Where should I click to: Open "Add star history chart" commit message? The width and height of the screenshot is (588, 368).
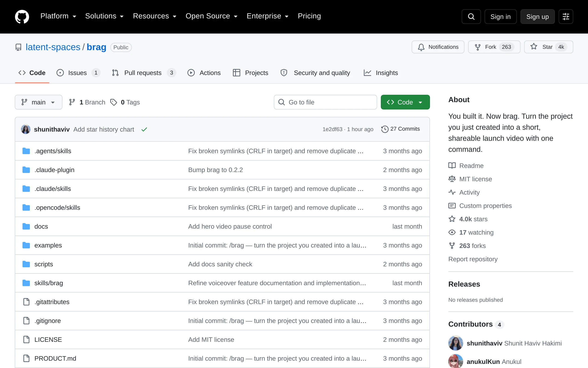(x=104, y=129)
